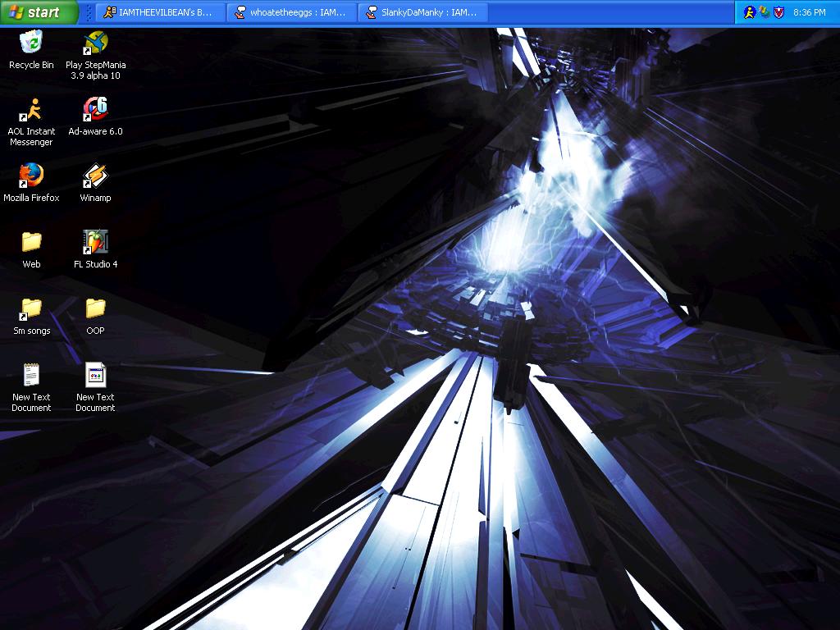This screenshot has width=840, height=630.
Task: Switch to whoatetheeggs chat taskbar button
Action: 292,11
